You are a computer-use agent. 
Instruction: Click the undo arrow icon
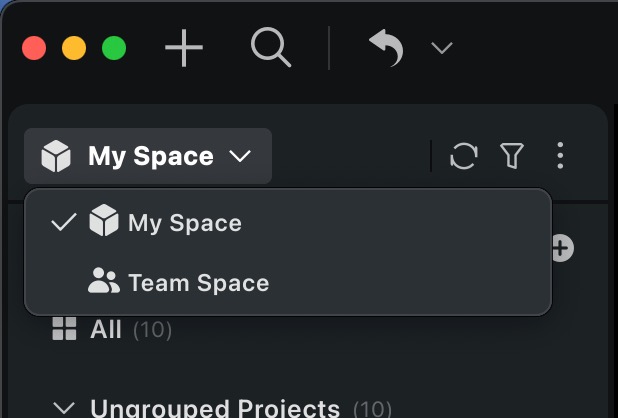click(386, 47)
